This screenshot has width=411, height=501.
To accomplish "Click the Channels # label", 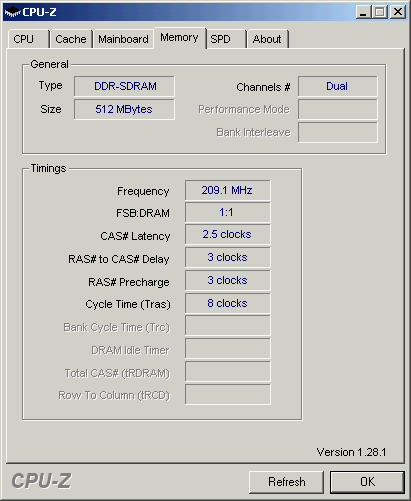I will 263,87.
